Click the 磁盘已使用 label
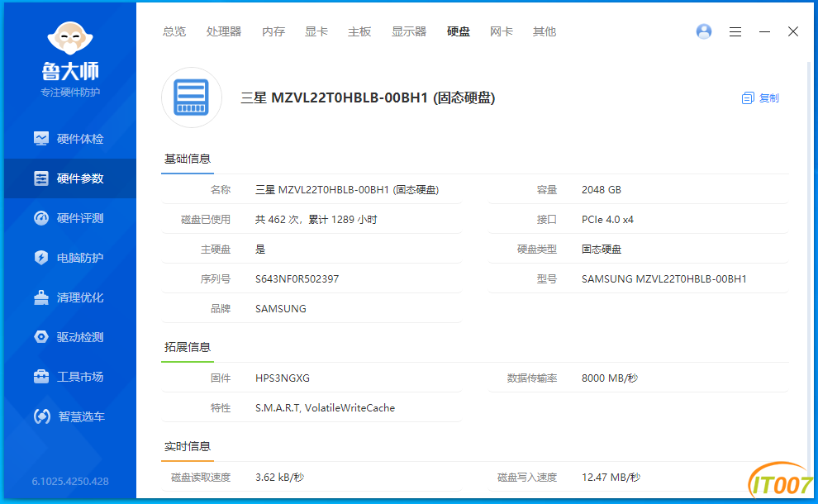Screen dimensions: 818x504 pyautogui.click(x=206, y=220)
